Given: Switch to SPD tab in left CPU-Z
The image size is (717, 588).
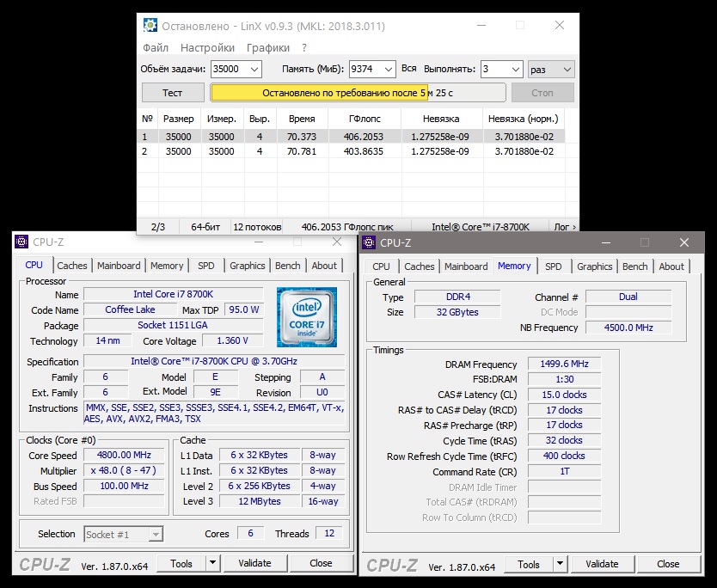Looking at the screenshot, I should 205,266.
